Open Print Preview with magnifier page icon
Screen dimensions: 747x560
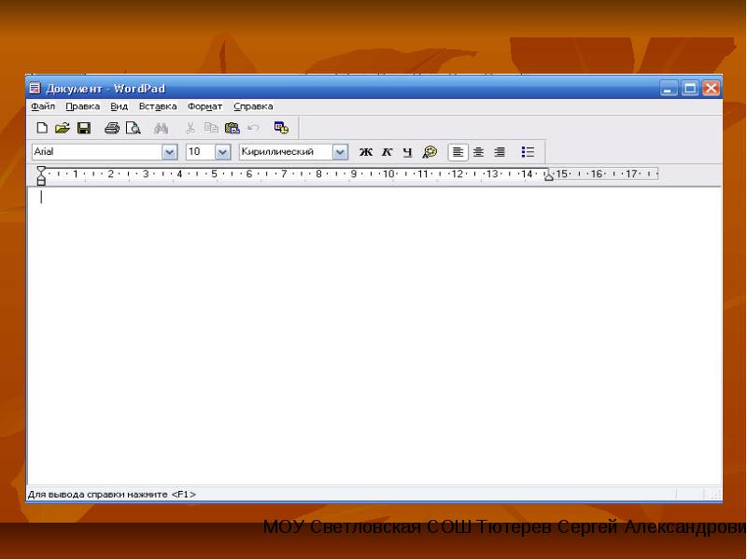(x=133, y=128)
